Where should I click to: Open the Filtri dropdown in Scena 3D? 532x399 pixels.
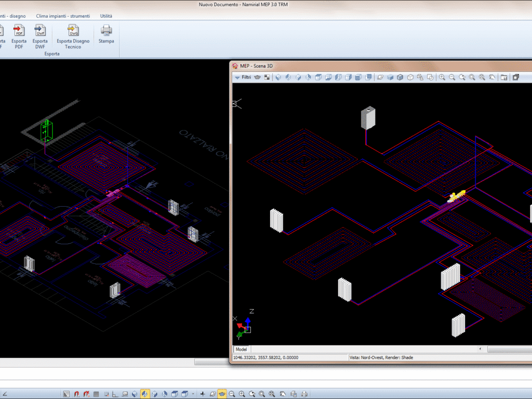click(243, 77)
